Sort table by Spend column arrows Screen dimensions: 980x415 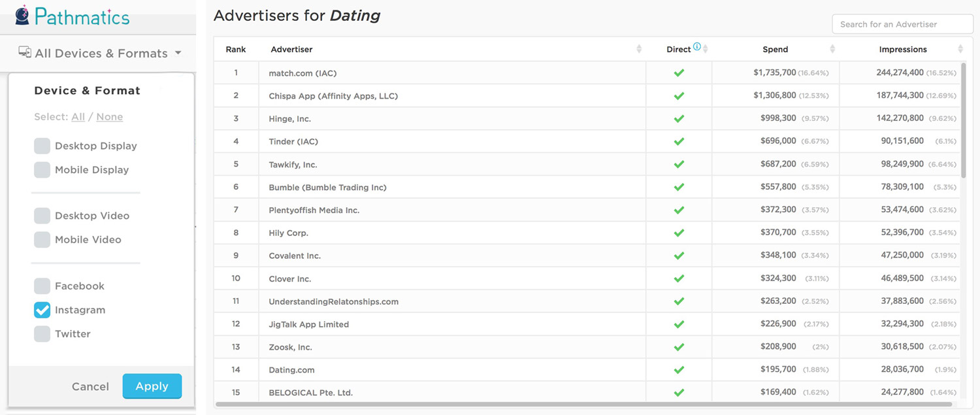pyautogui.click(x=832, y=50)
